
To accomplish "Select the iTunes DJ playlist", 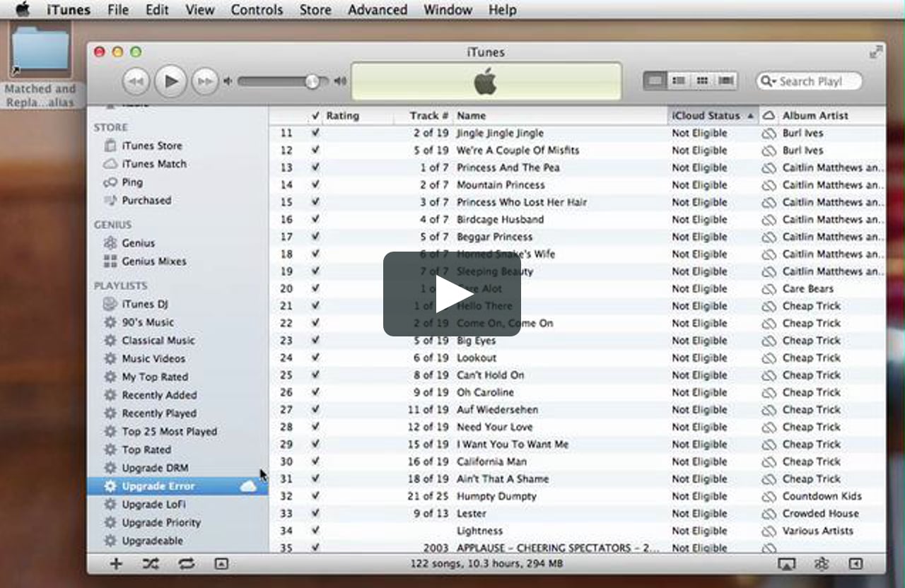I will [144, 304].
